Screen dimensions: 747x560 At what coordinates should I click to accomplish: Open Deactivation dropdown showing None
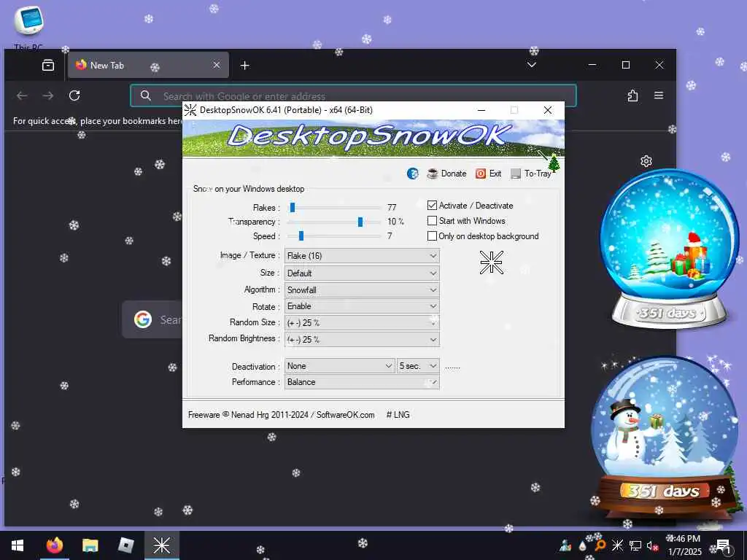[340, 366]
